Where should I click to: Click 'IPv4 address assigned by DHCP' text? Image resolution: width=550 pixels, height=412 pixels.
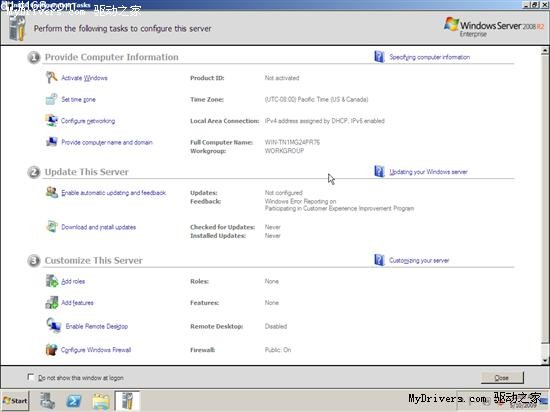306,121
